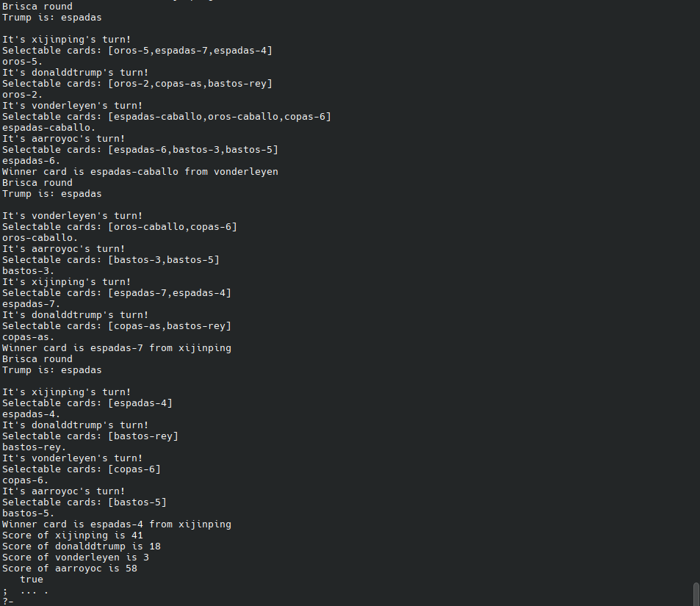This screenshot has height=606, width=700.
Task: Click 'Winner card is espadas-caballo from vonderleyen' line
Action: 140,171
